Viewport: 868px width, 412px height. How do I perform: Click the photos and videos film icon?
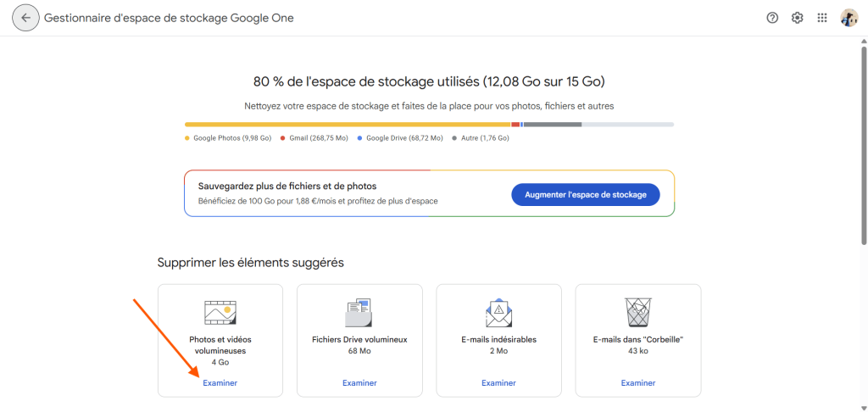pos(220,312)
